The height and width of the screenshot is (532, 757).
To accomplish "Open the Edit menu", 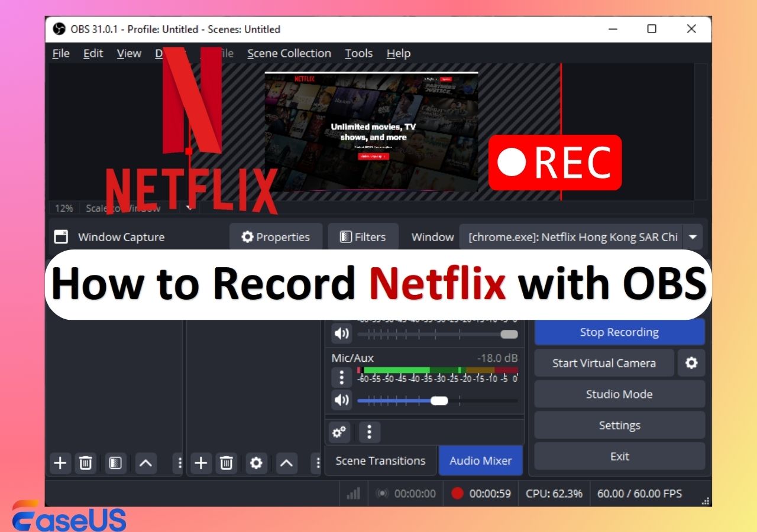I will 93,53.
